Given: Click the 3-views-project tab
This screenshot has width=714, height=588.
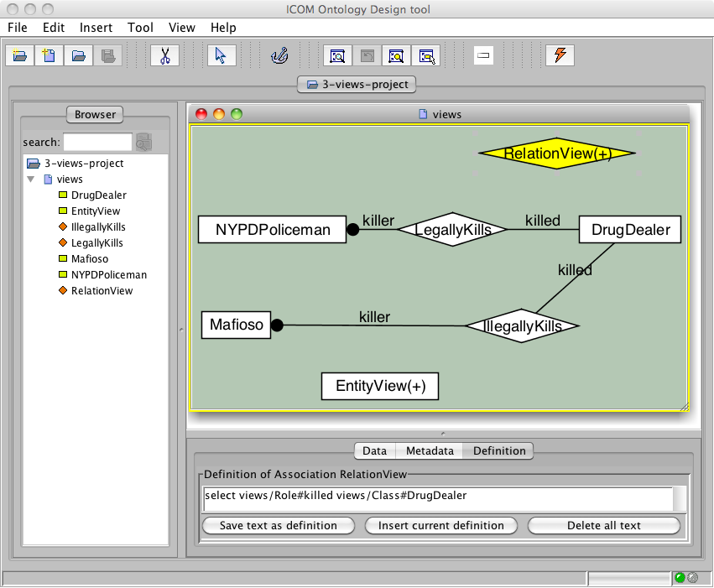Looking at the screenshot, I should [357, 84].
